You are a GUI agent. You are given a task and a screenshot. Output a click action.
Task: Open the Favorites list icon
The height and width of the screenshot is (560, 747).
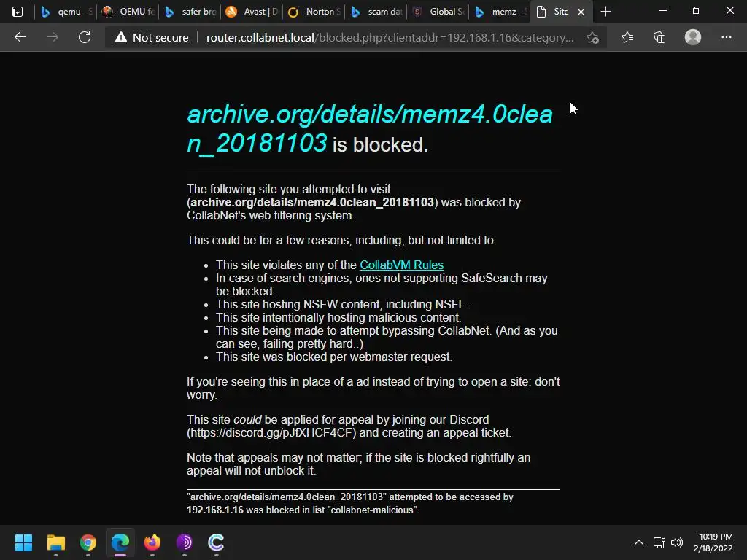click(x=627, y=37)
